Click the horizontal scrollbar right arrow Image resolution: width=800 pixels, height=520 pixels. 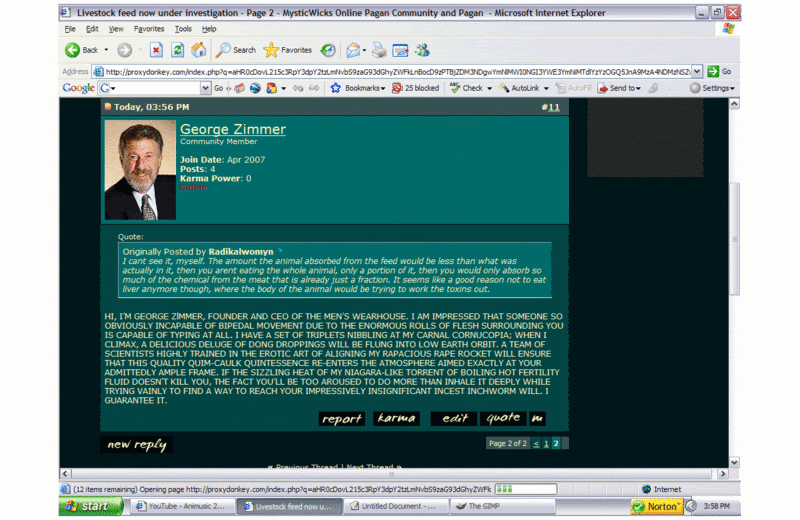723,474
